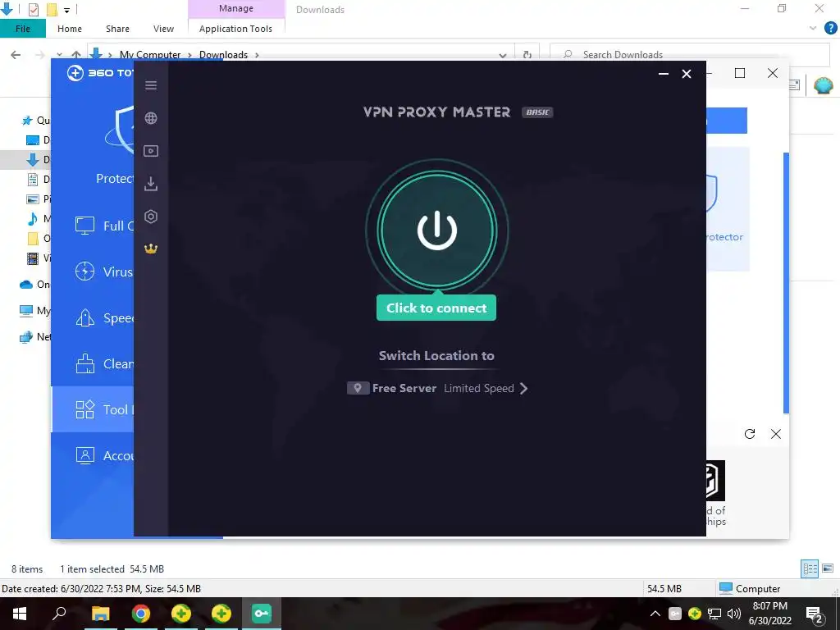Maximize the 360 Total Security window

coord(740,73)
